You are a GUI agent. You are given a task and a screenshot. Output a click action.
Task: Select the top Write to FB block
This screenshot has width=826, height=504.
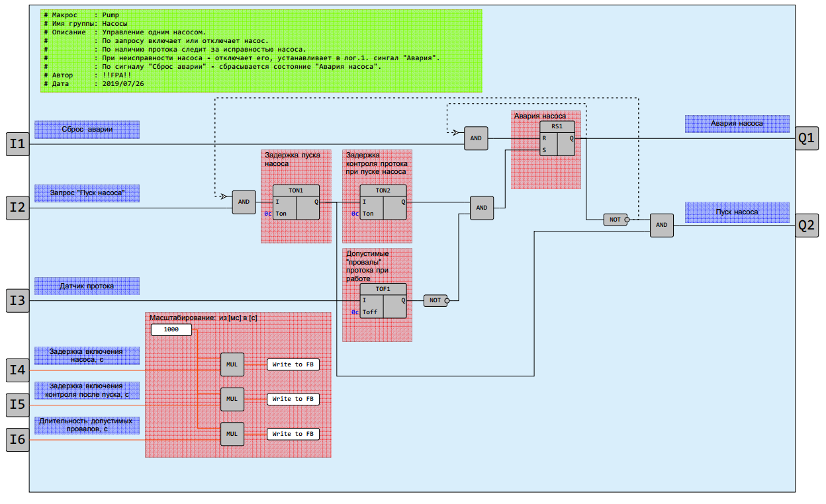pos(293,364)
